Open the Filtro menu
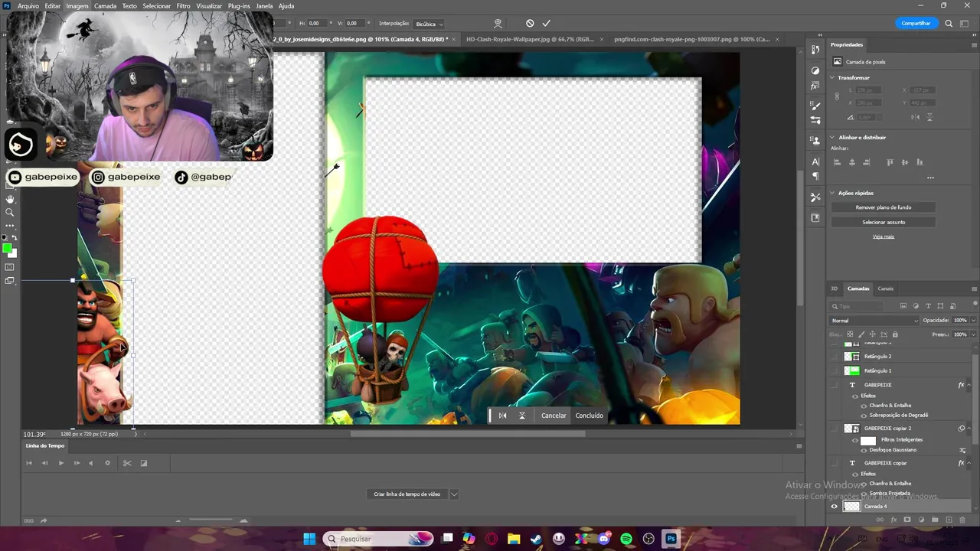Viewport: 980px width, 551px height. pyautogui.click(x=184, y=6)
